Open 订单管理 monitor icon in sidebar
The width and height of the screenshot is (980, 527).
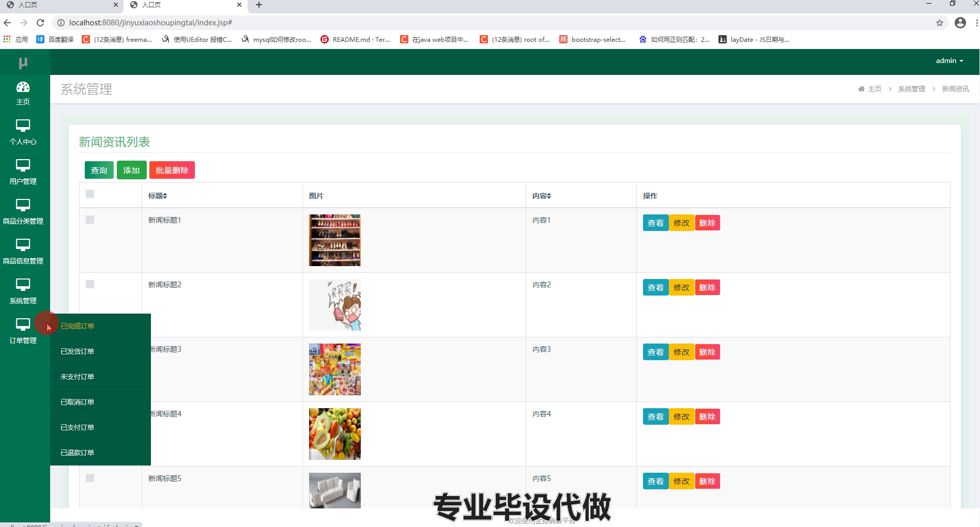(23, 324)
